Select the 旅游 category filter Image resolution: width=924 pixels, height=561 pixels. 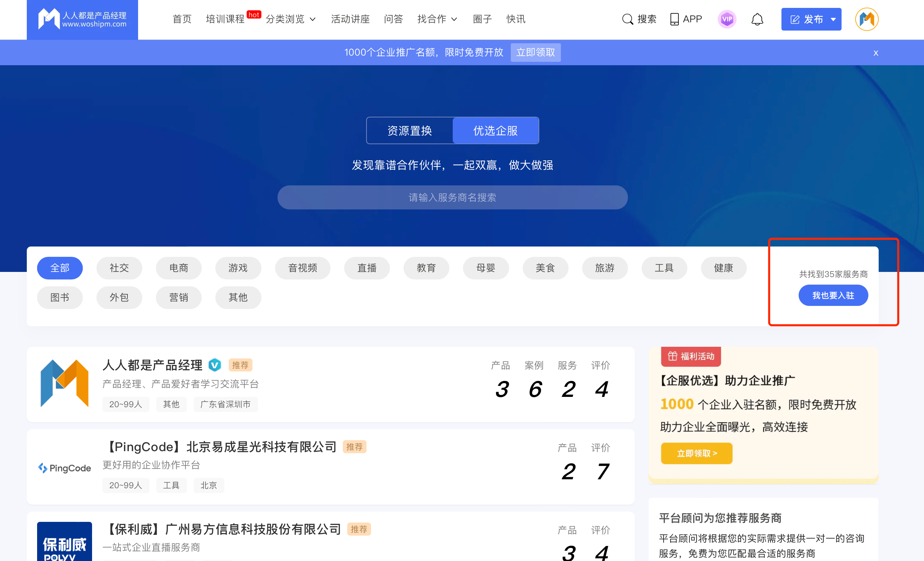coord(605,268)
